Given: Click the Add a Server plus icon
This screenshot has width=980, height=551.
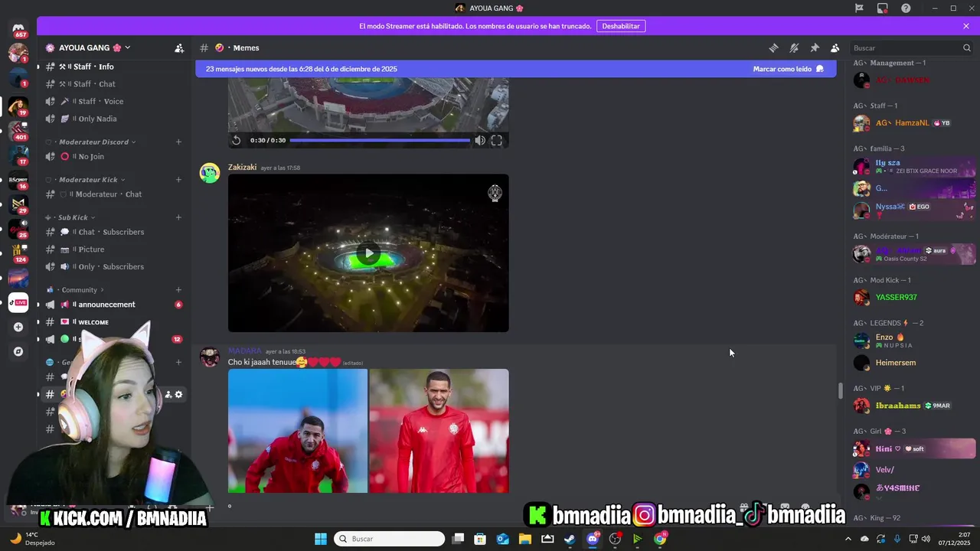Looking at the screenshot, I should (x=18, y=327).
